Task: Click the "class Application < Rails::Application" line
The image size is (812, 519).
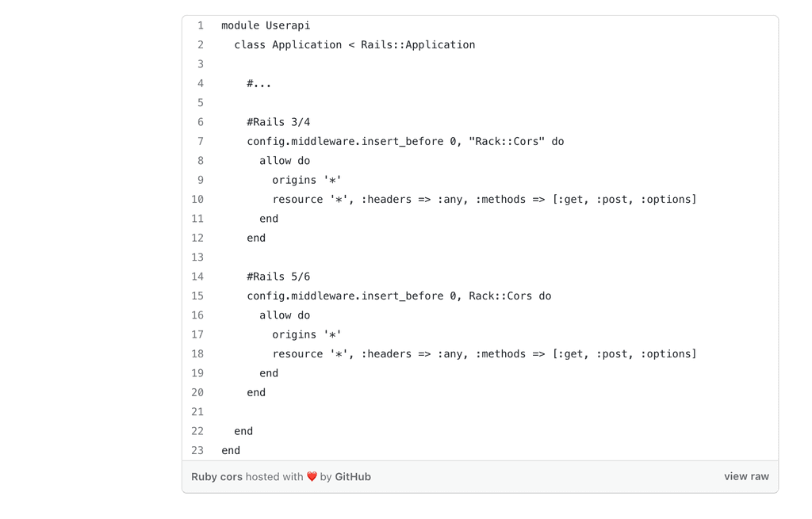Action: 354,45
